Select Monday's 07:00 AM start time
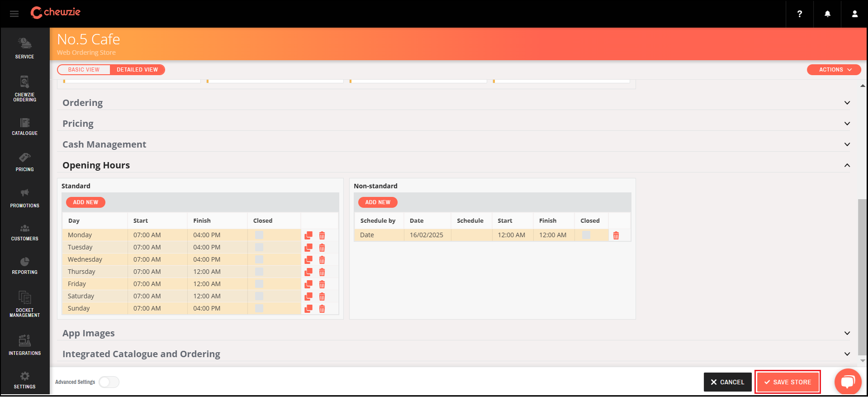The height and width of the screenshot is (397, 868). [157, 235]
